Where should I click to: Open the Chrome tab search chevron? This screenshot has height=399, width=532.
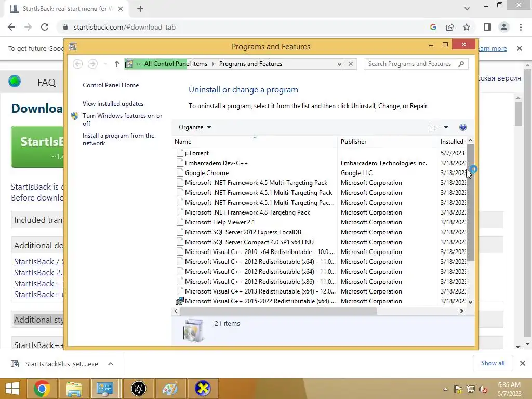[467, 9]
